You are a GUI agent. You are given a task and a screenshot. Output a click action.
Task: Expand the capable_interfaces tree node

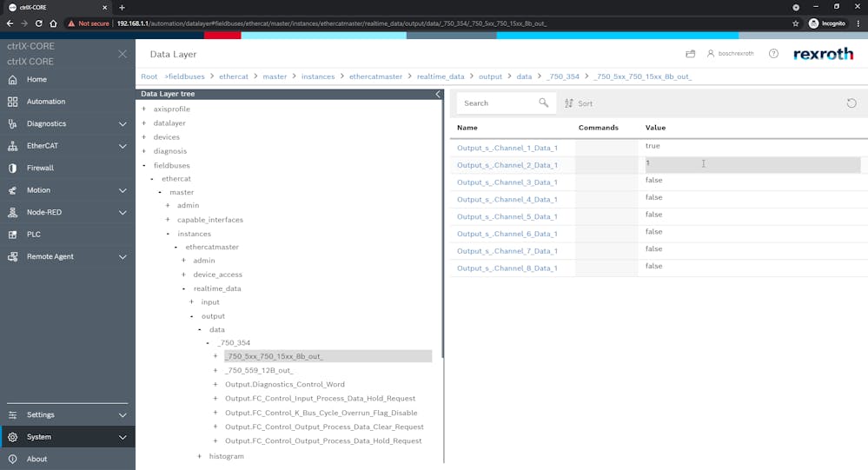[168, 219]
